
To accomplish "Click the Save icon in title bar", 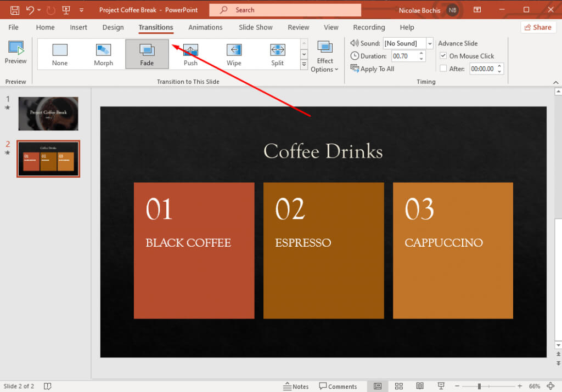I will point(15,10).
